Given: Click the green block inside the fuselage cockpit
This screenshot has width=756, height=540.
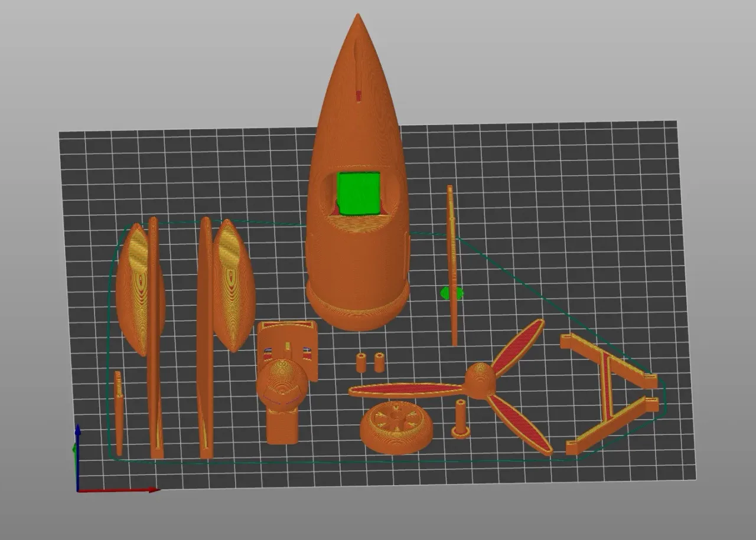Looking at the screenshot, I should pyautogui.click(x=357, y=192).
